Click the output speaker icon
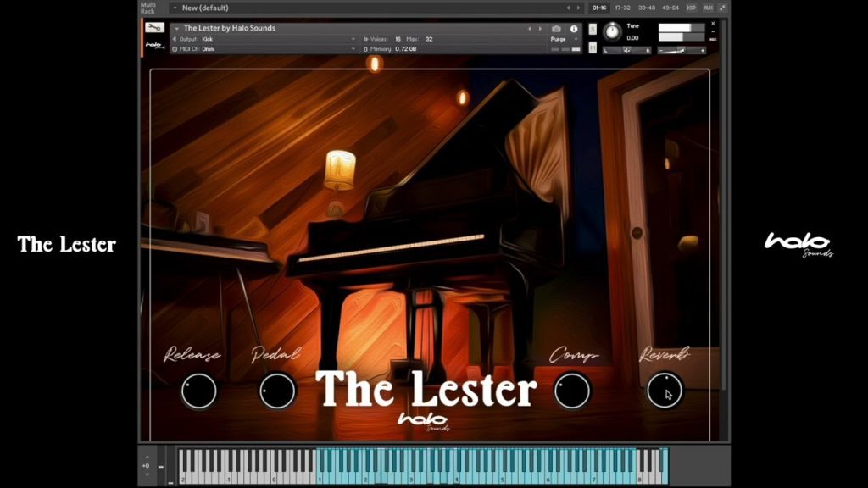The image size is (868, 488). pyautogui.click(x=175, y=39)
